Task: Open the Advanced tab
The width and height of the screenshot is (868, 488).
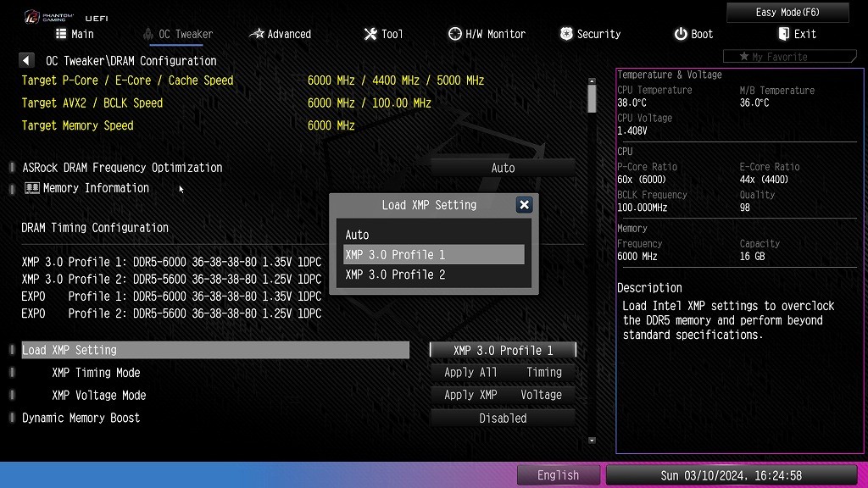Action: tap(281, 34)
